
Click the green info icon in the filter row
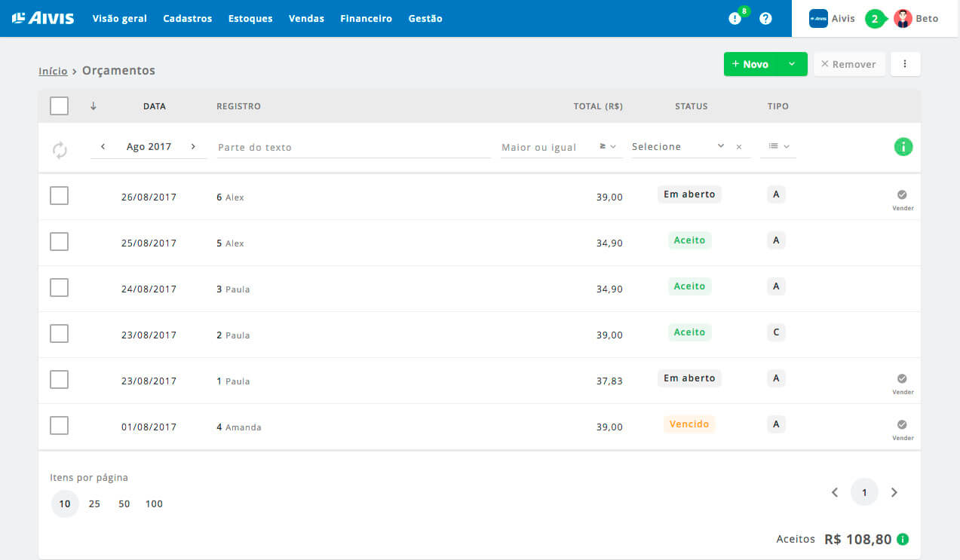tap(903, 147)
